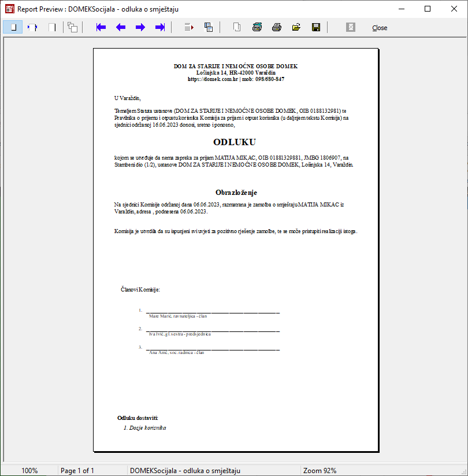The image size is (468, 476).
Task: Toggle the multiple pages thumbnail view
Action: coord(72,27)
